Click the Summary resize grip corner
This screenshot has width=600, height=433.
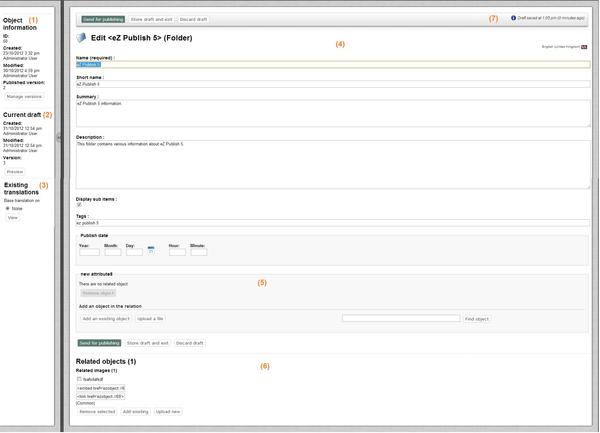(588, 125)
